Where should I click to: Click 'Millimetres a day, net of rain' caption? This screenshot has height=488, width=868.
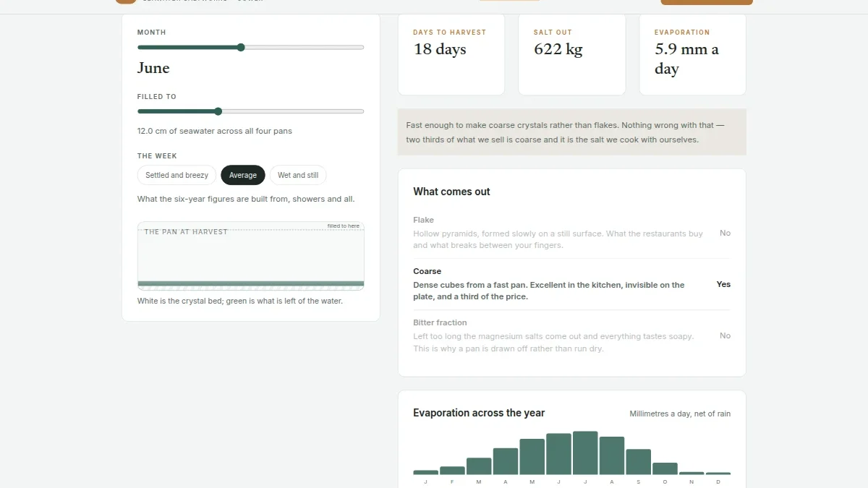[680, 414]
